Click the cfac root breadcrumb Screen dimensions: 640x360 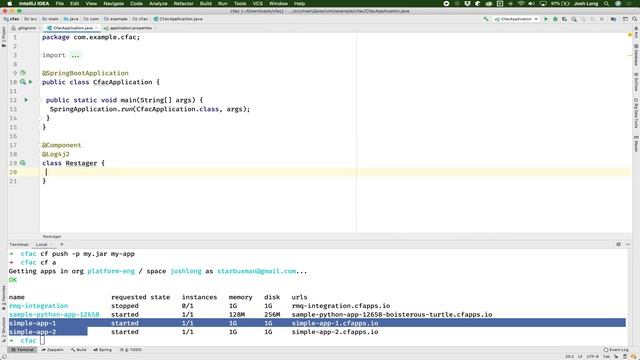[12, 19]
